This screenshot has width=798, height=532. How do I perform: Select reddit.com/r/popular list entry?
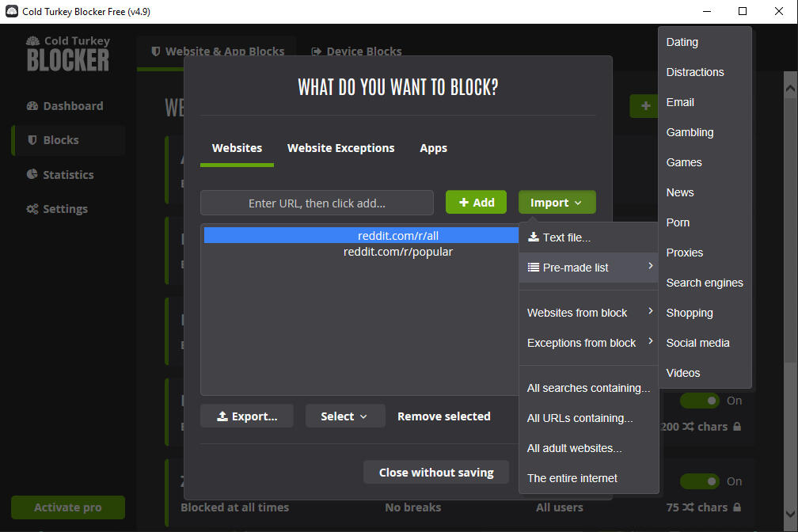(x=397, y=252)
